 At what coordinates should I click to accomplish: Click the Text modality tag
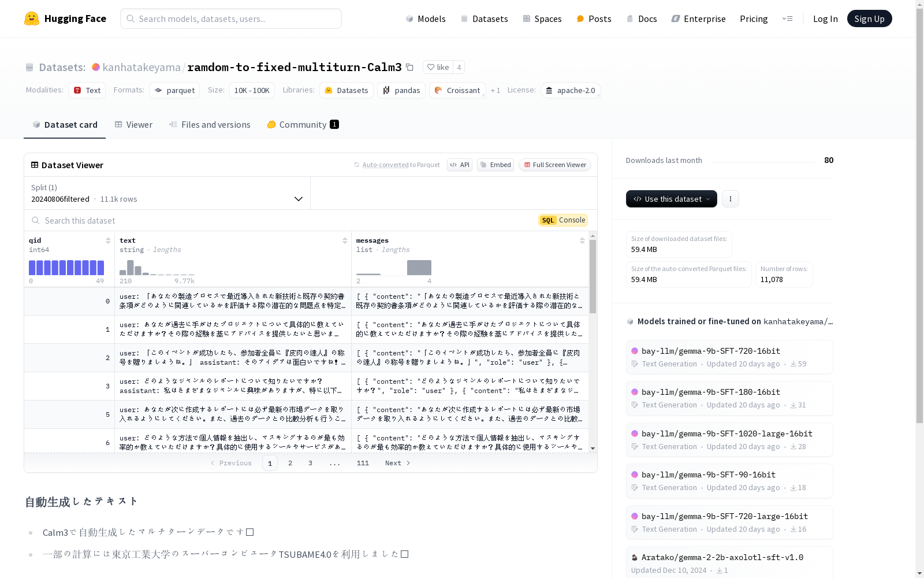(87, 90)
